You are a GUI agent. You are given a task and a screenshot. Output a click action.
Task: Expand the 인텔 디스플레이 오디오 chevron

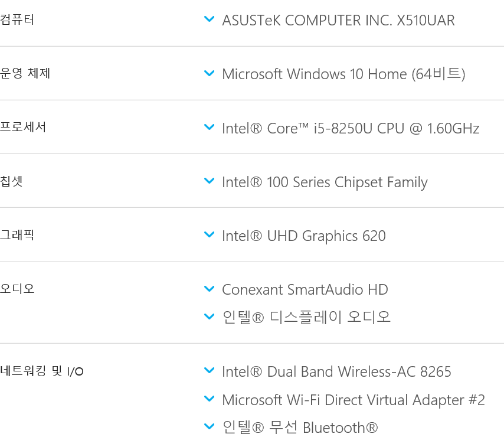point(210,317)
